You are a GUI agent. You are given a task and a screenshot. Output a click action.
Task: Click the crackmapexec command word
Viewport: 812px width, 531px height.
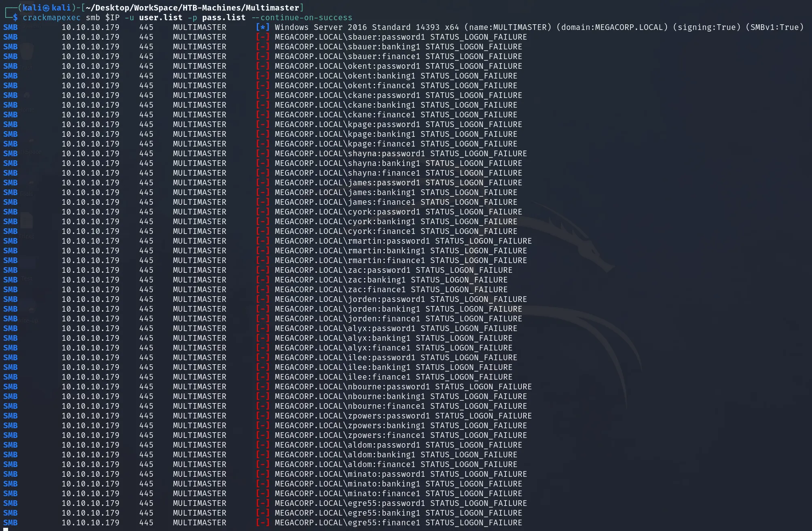(51, 17)
